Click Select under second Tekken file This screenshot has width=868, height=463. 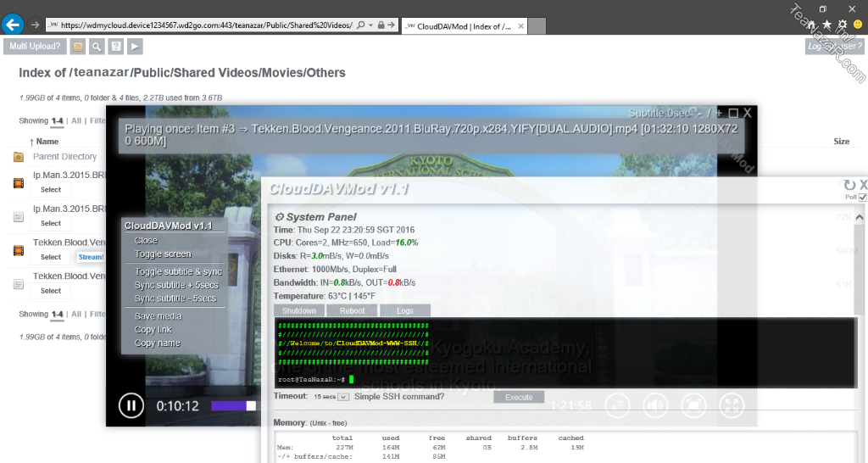pyautogui.click(x=51, y=291)
